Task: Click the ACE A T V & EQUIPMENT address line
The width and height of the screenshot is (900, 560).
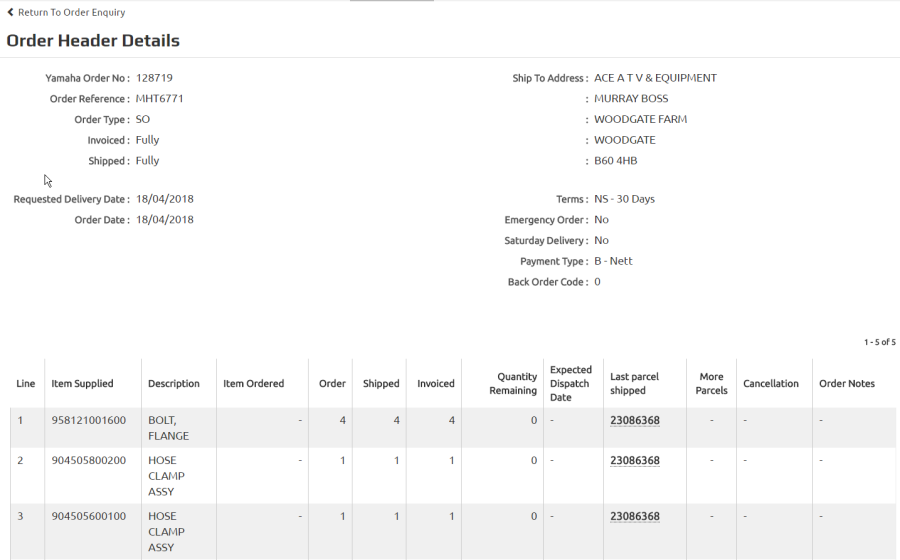Action: tap(655, 78)
